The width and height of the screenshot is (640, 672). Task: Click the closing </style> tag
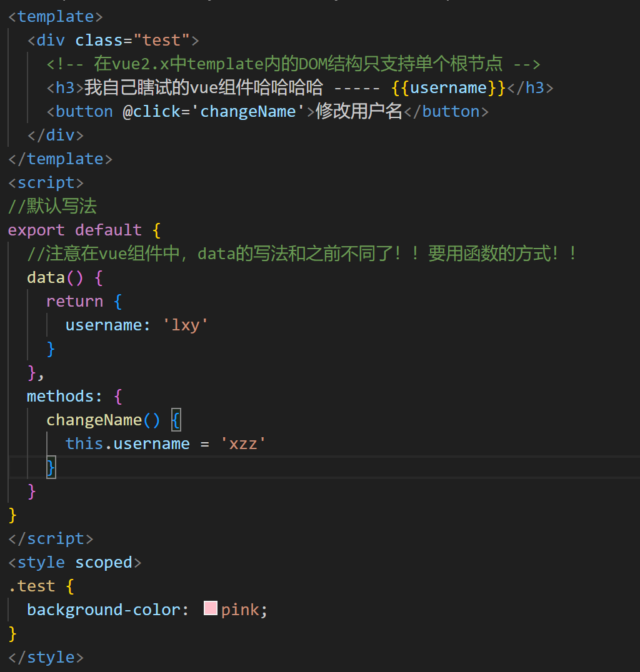[46, 658]
